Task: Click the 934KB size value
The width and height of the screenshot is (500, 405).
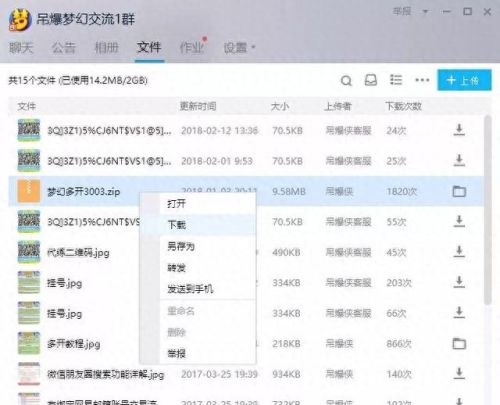Action: point(286,374)
